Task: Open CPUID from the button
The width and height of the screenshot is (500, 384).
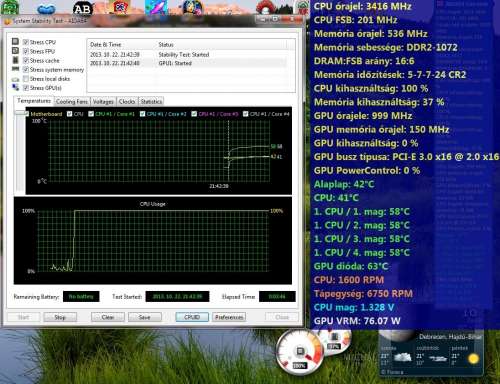Action: coord(192,317)
